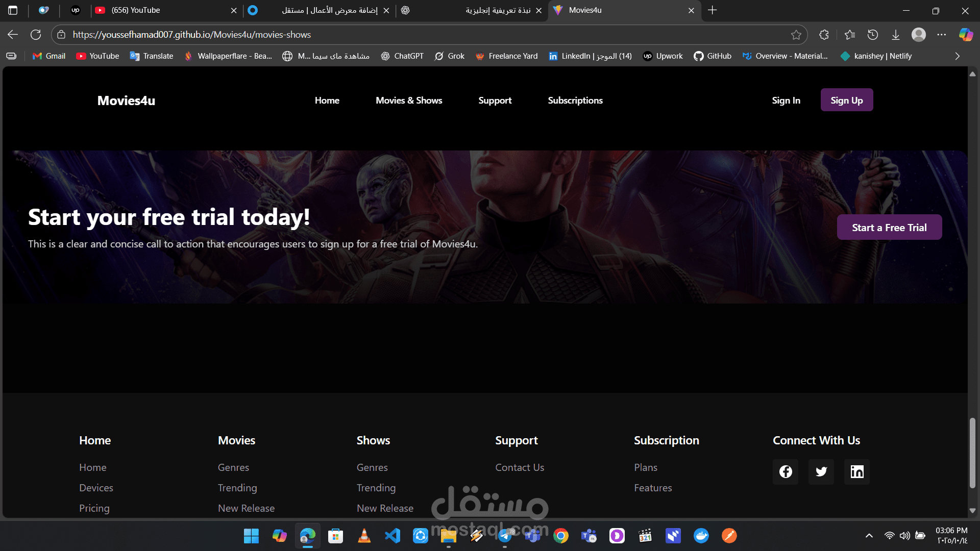This screenshot has height=551, width=980.
Task: Go to Movies & Shows nav item
Action: tap(409, 101)
